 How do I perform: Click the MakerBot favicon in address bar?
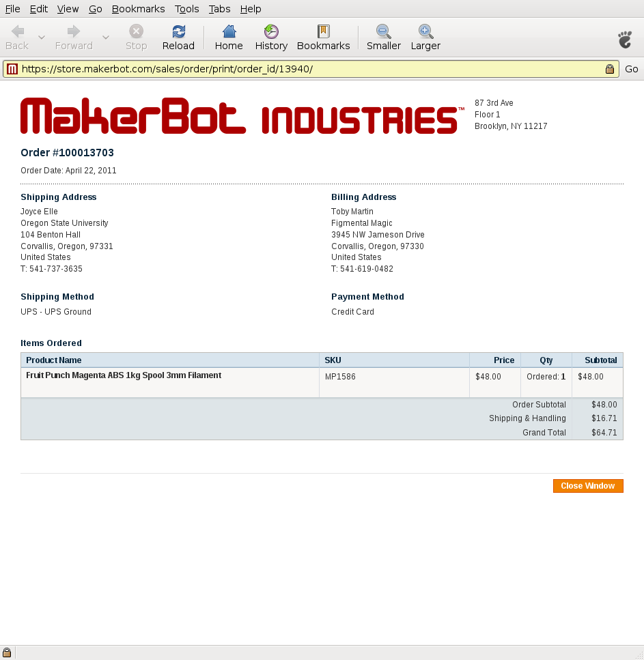click(x=12, y=69)
